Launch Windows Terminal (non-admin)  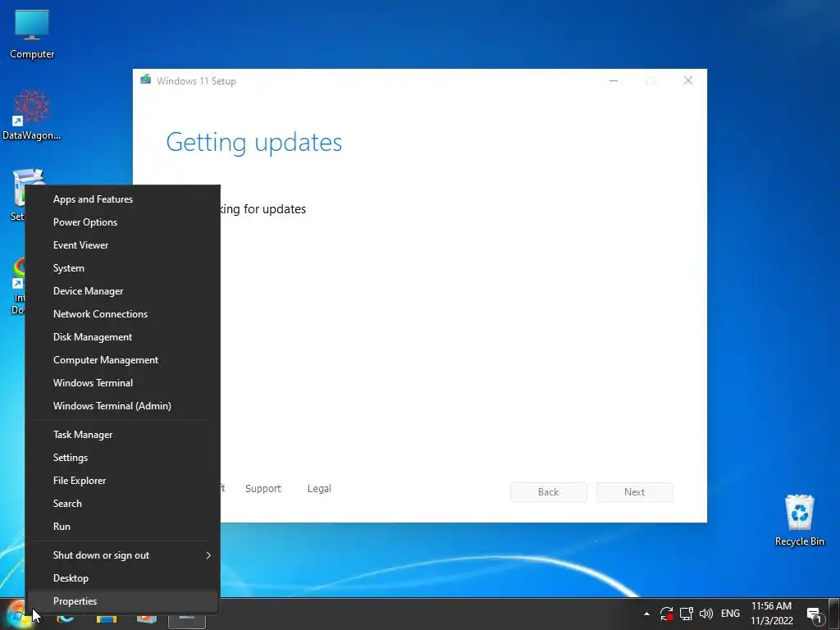123,384
